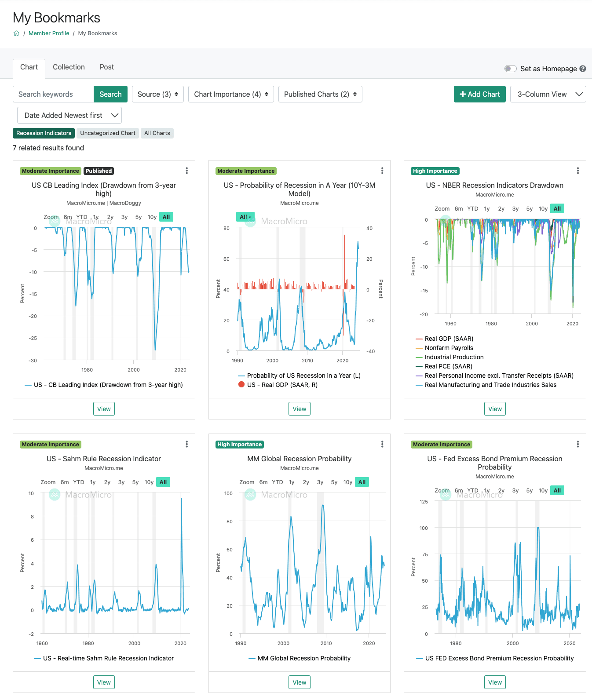Open options menu for US CB Leading Index chart

(x=187, y=171)
